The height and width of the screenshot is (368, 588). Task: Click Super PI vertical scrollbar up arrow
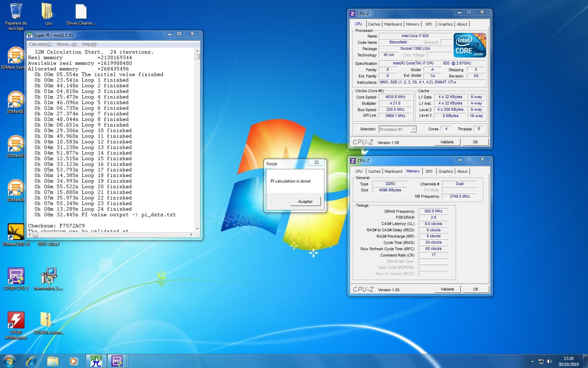pos(197,51)
